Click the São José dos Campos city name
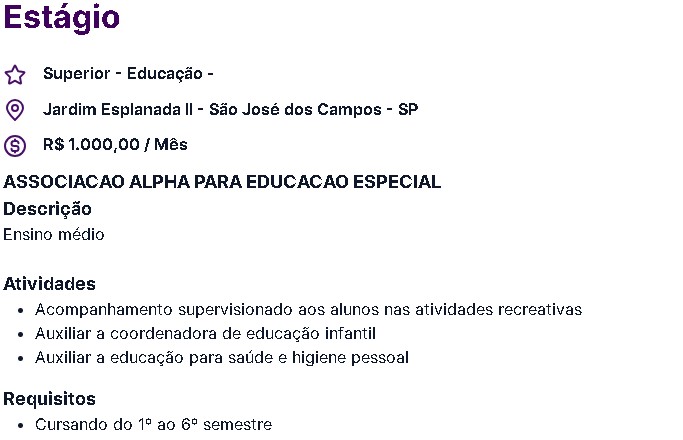683x440 pixels. pos(295,109)
